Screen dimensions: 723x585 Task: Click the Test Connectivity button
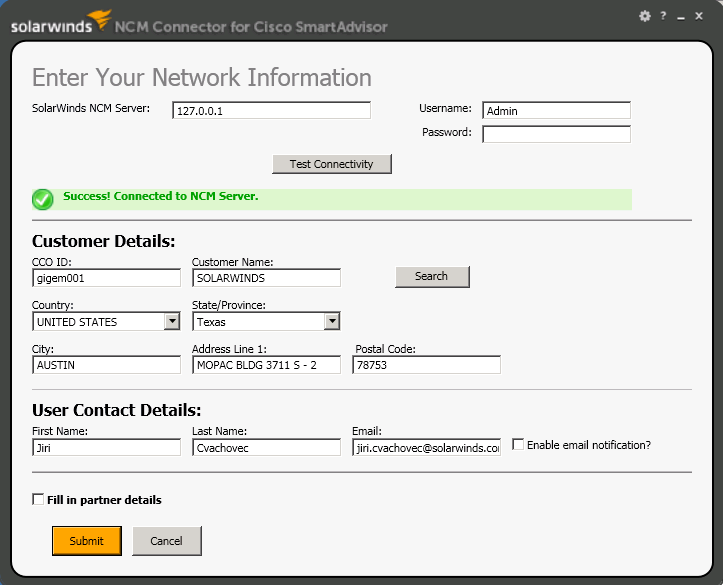pyautogui.click(x=332, y=164)
